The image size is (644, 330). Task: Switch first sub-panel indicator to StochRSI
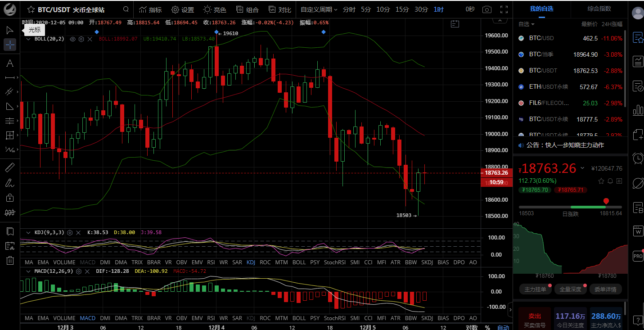click(334, 262)
